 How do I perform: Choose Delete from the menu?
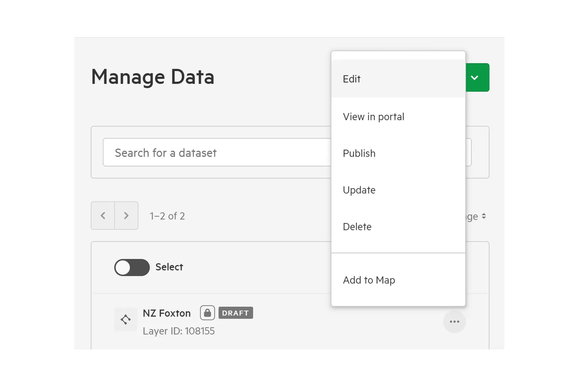click(398, 227)
